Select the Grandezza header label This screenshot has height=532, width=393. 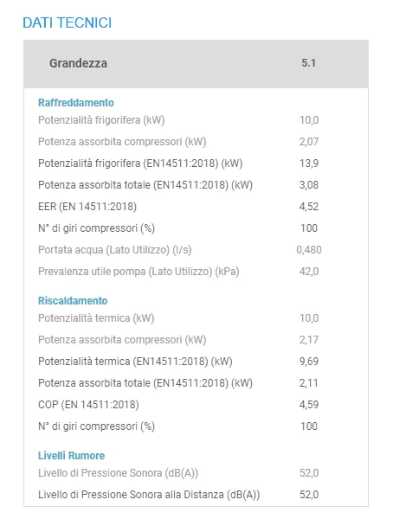point(79,63)
